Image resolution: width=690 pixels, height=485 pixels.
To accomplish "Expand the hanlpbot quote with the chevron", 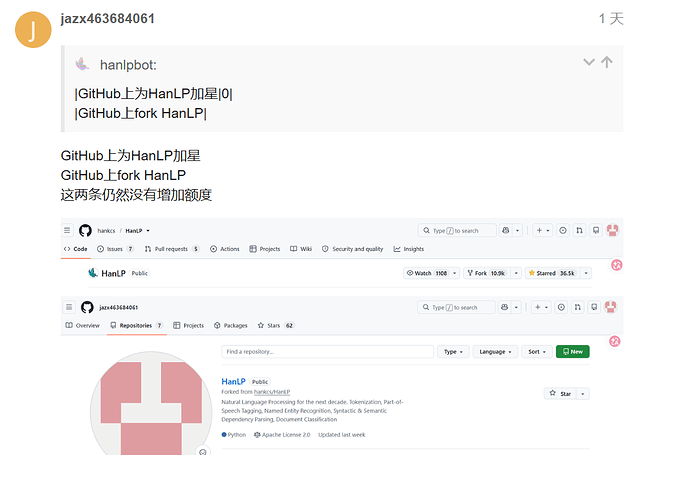I will coord(589,62).
